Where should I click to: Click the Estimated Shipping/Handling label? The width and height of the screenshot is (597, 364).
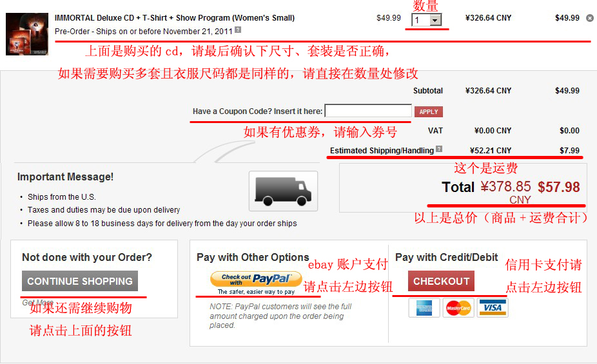[382, 151]
